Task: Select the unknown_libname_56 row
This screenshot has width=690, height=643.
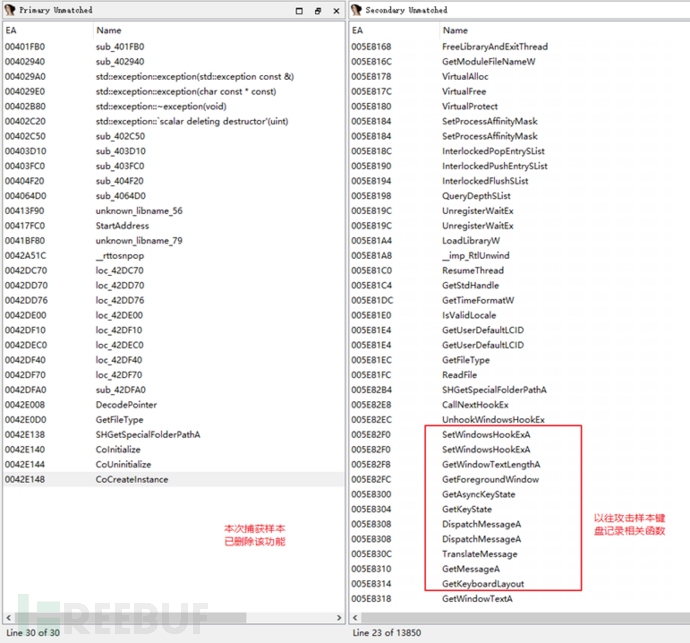Action: pyautogui.click(x=173, y=211)
